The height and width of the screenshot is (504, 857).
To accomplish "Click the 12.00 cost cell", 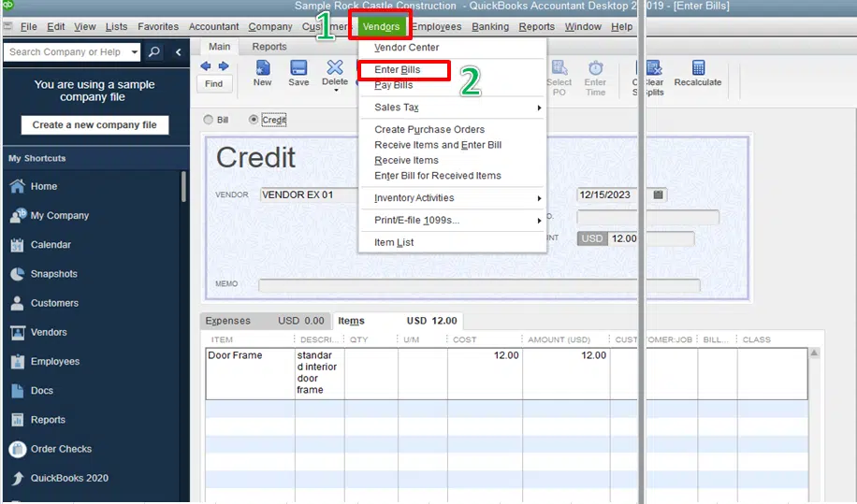I will point(485,373).
